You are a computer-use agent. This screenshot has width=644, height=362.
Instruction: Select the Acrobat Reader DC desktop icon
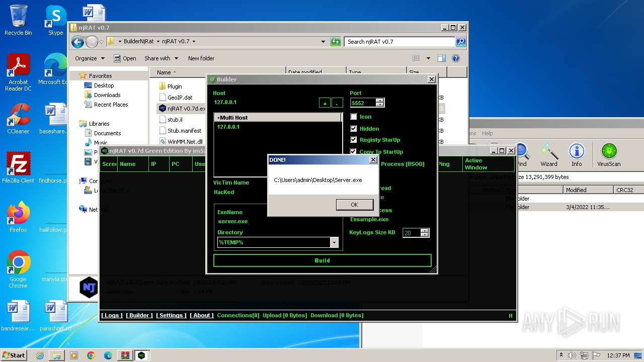18,73
